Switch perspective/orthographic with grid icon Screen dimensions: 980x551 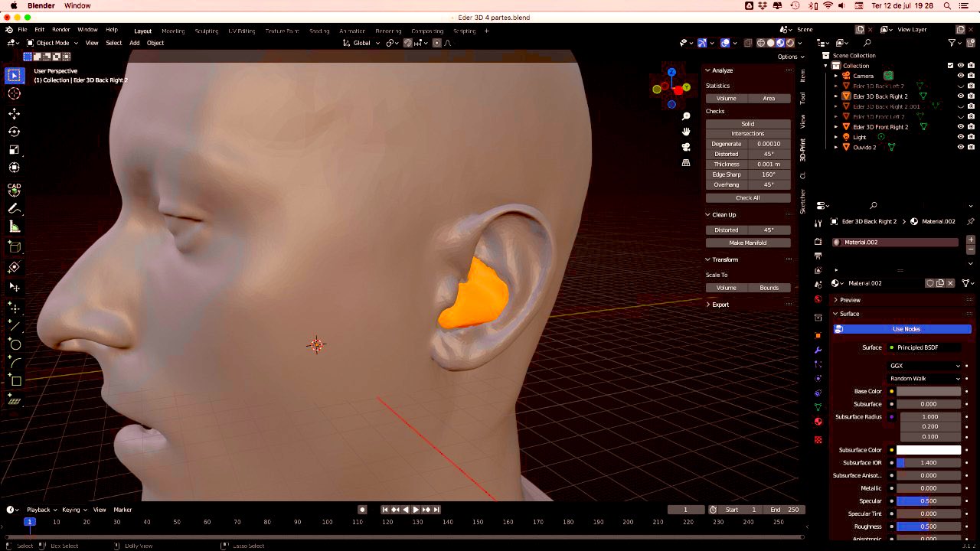pyautogui.click(x=687, y=163)
